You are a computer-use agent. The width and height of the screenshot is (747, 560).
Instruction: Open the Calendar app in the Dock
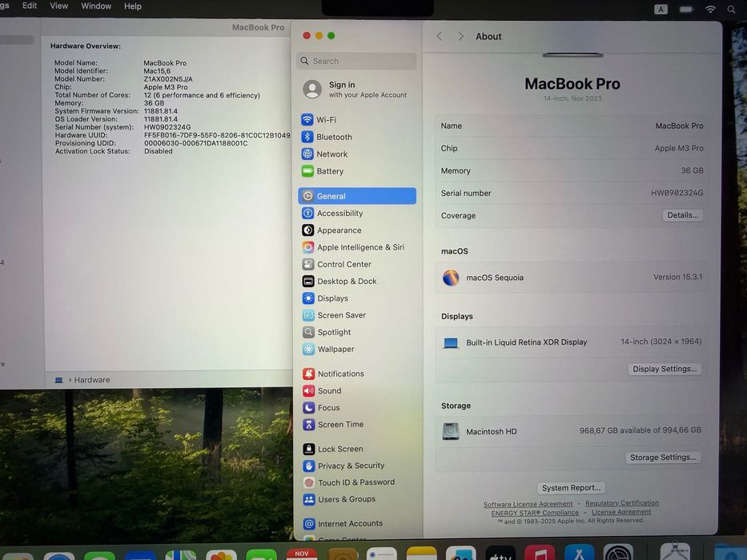(302, 554)
